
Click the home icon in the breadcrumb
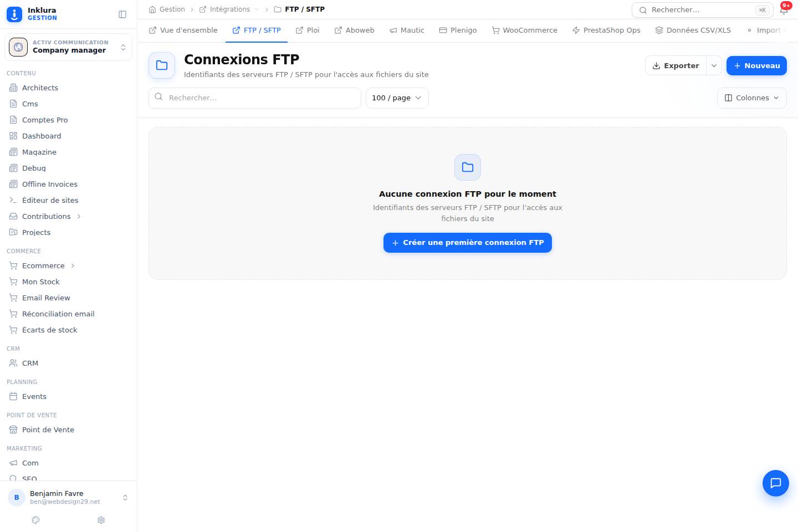(x=152, y=9)
